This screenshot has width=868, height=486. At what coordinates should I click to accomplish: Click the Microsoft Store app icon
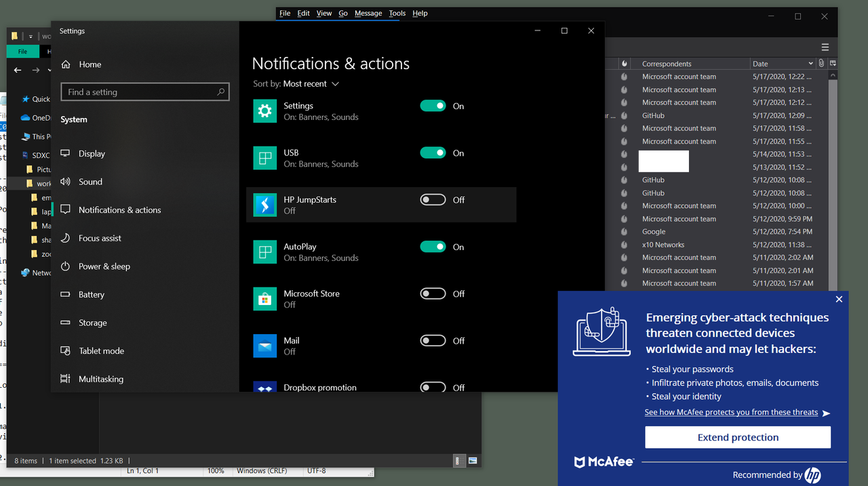264,299
